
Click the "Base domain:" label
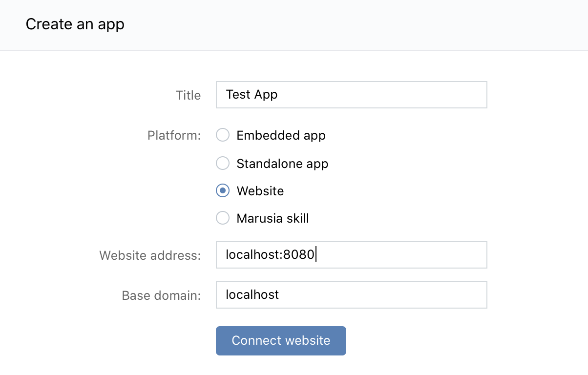[161, 295]
